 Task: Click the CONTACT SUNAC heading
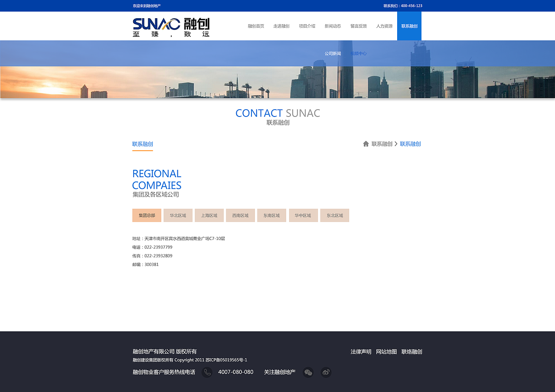(278, 113)
